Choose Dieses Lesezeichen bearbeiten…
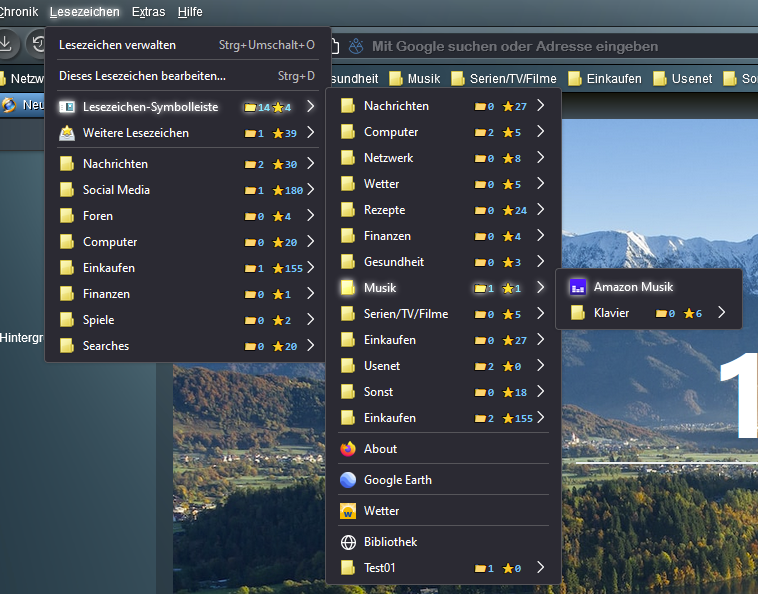 click(x=142, y=75)
